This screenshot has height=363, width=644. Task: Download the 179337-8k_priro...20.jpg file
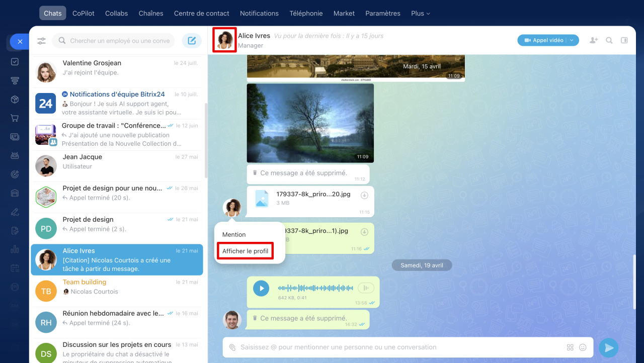click(364, 195)
